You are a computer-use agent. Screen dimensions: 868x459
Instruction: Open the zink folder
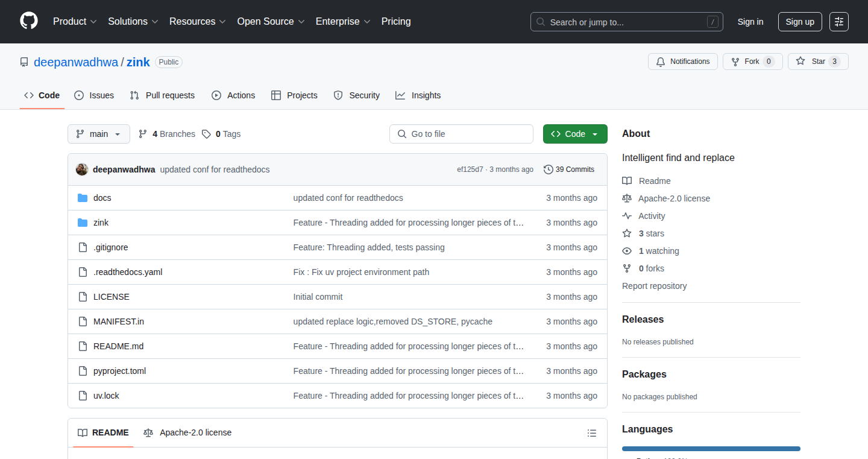tap(101, 223)
